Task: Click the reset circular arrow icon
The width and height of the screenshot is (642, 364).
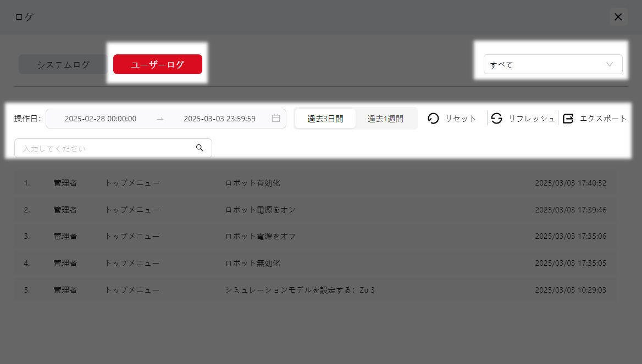Action: pos(433,119)
